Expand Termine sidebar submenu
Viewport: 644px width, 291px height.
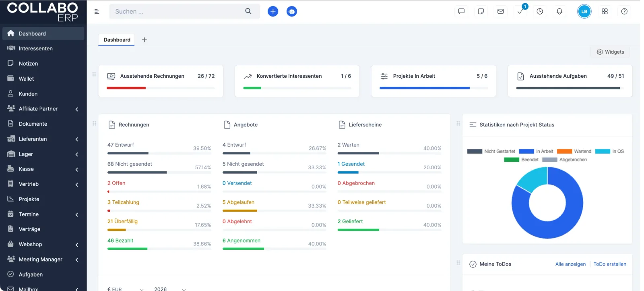[x=76, y=215]
